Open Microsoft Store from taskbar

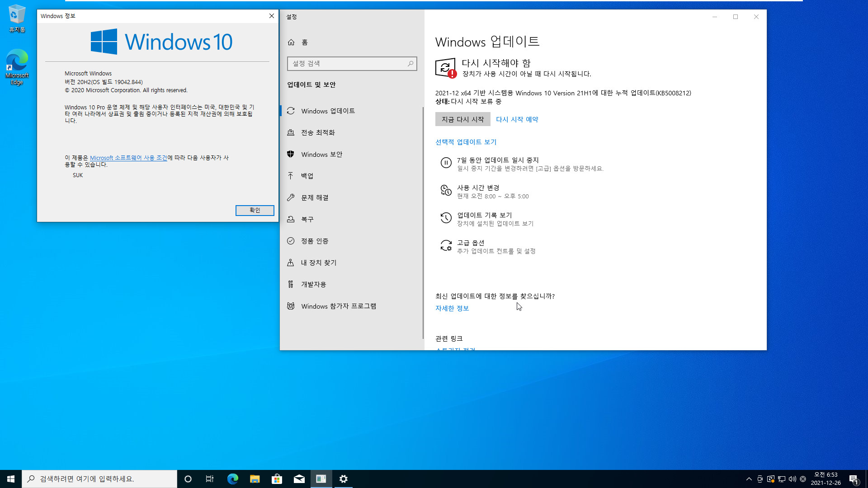coord(277,479)
